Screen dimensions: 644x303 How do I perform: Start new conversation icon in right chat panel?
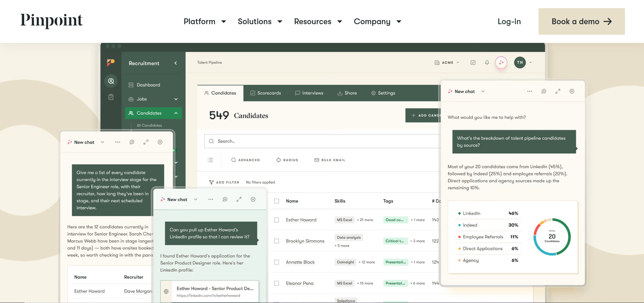(x=544, y=91)
